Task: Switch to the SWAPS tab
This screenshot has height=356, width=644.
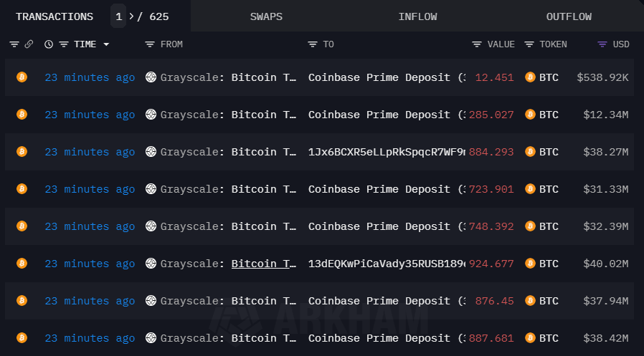Action: click(266, 16)
